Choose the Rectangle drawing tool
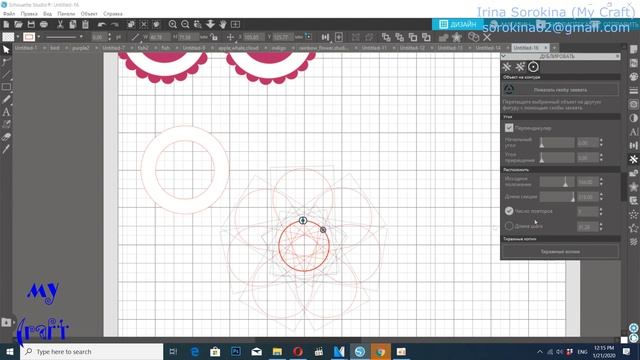 click(6, 87)
